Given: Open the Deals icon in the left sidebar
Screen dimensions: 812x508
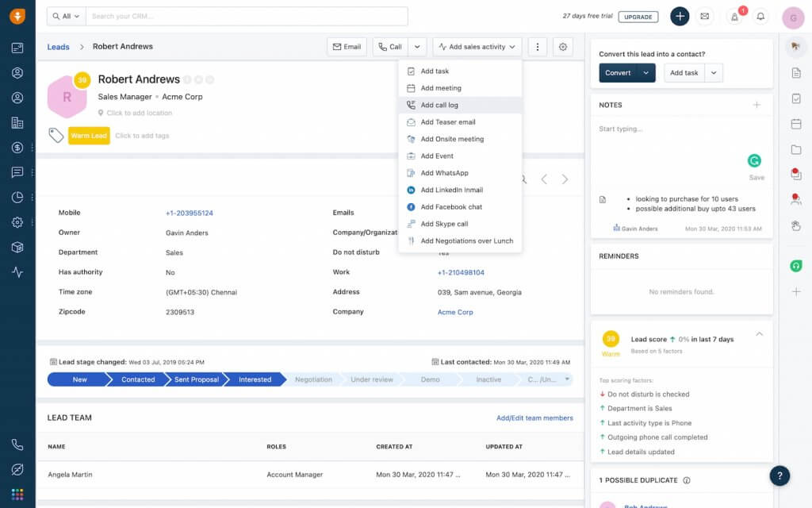Looking at the screenshot, I should [x=17, y=147].
